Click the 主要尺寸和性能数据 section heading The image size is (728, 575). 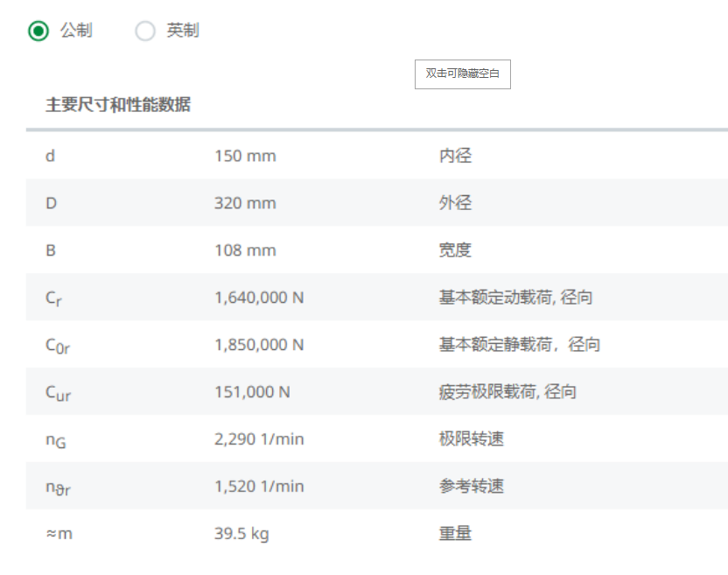tap(118, 105)
